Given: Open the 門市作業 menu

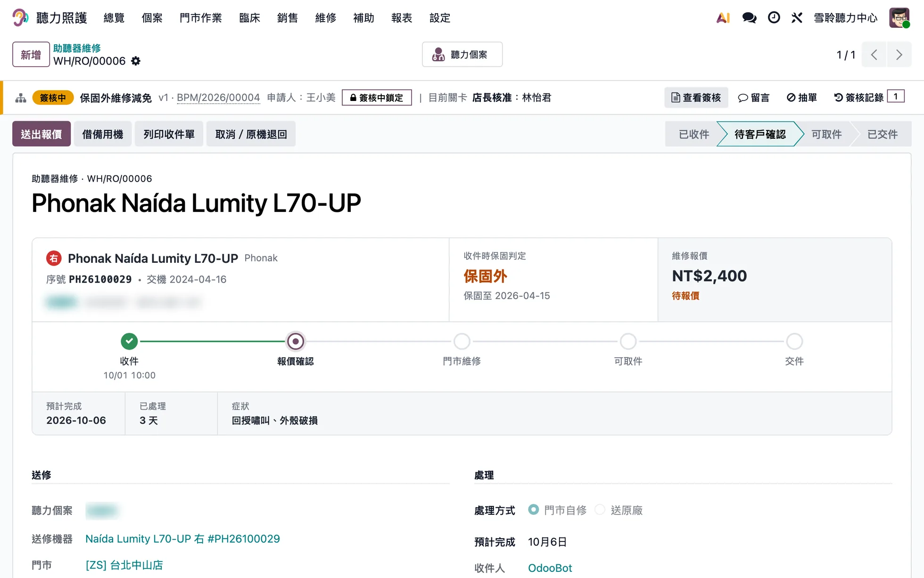Looking at the screenshot, I should click(x=201, y=18).
